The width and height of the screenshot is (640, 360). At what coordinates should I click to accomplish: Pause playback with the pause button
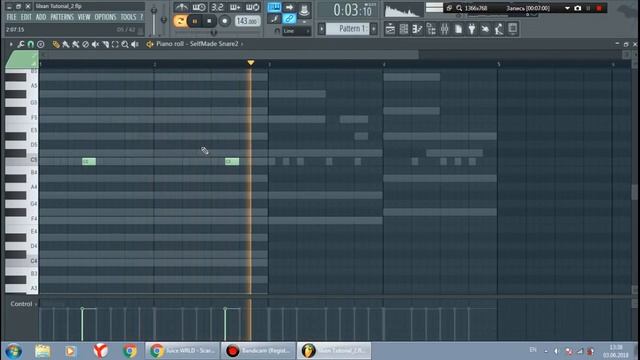[x=195, y=21]
